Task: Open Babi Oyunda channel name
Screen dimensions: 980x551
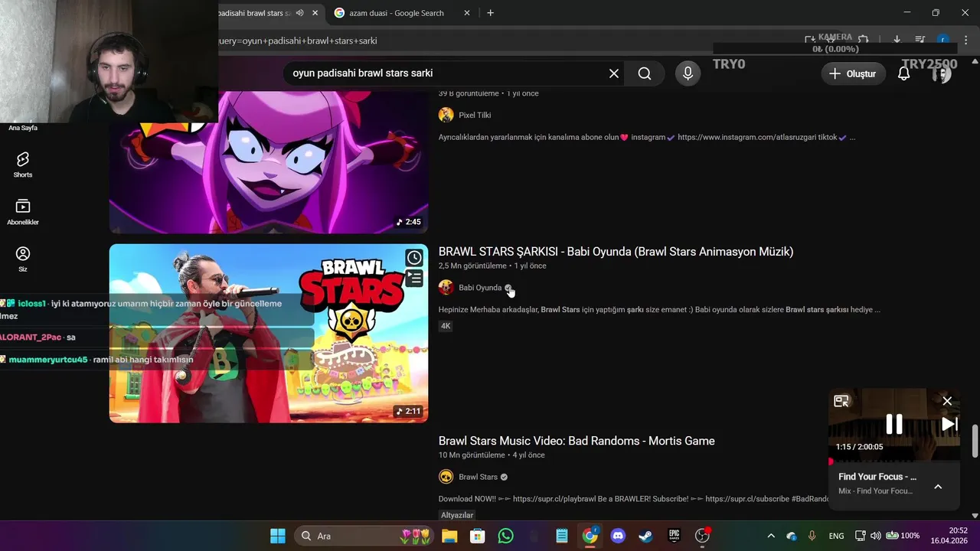Action: tap(480, 288)
